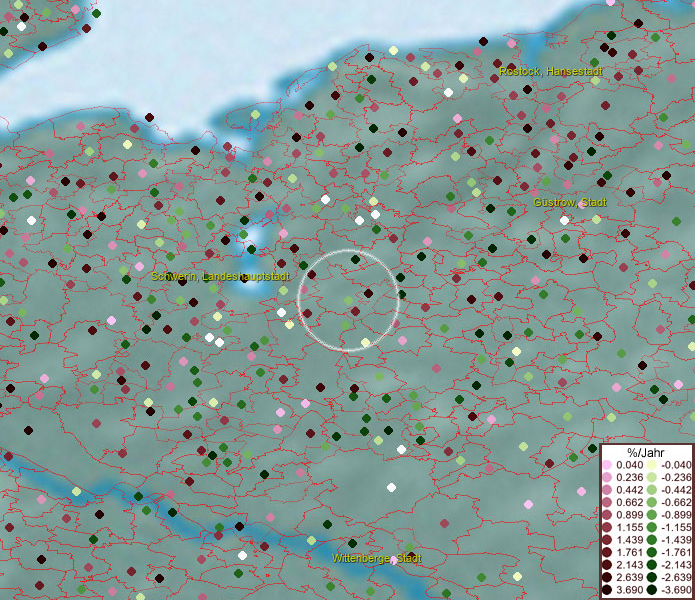
Task: Pick the legend swatch beside 1.155
Action: [607, 528]
